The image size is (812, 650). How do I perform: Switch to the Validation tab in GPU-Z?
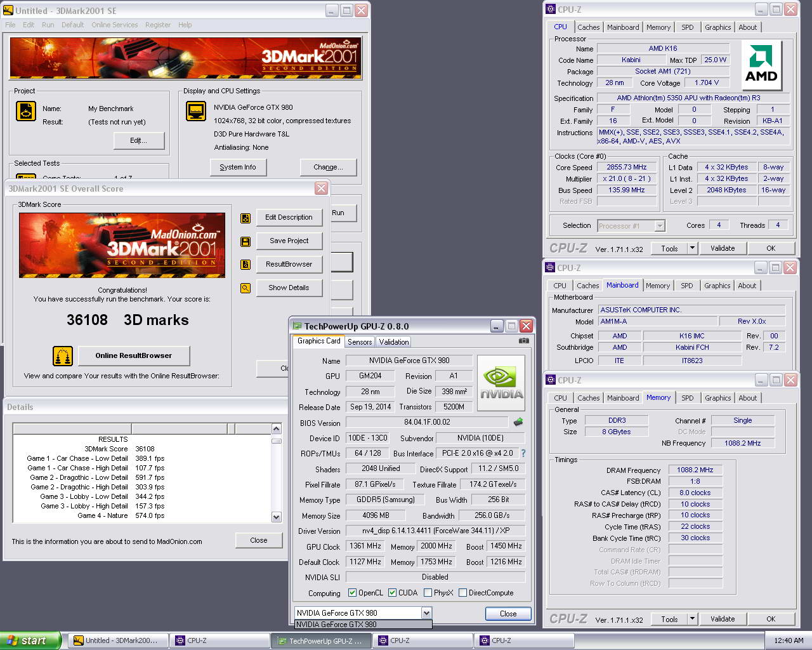(394, 342)
